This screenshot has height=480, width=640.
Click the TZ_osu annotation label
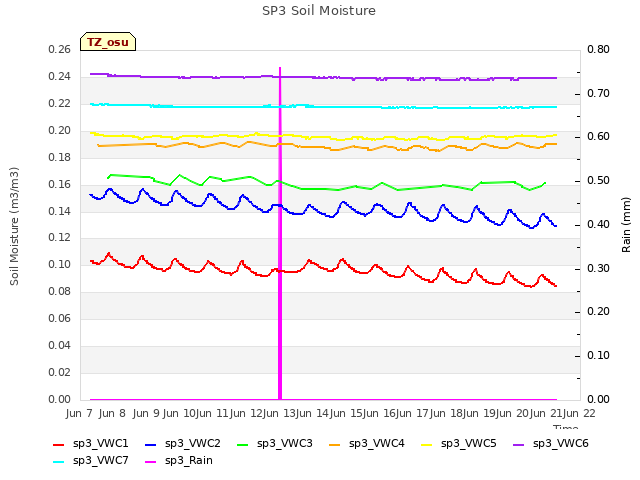[x=108, y=42]
